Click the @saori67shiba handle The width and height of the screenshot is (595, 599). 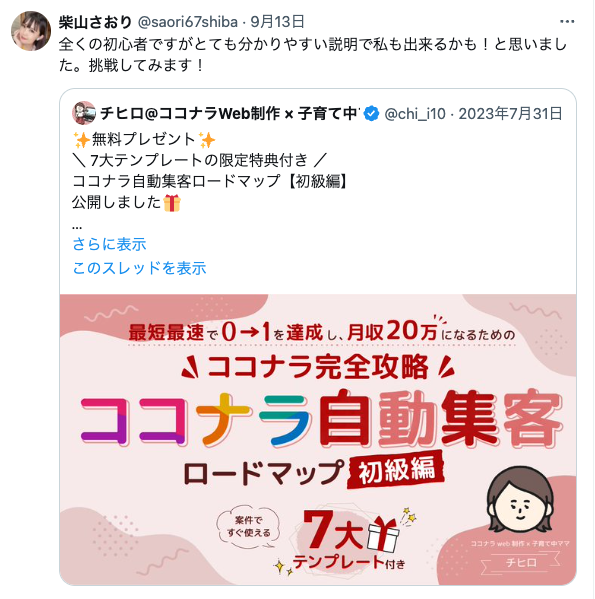pos(188,22)
